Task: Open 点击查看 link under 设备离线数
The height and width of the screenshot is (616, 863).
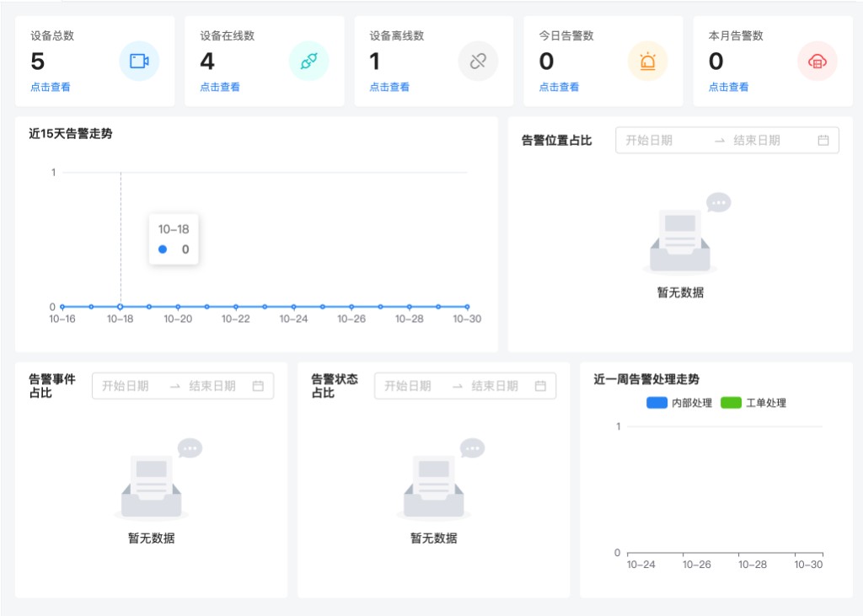Action: (x=389, y=87)
